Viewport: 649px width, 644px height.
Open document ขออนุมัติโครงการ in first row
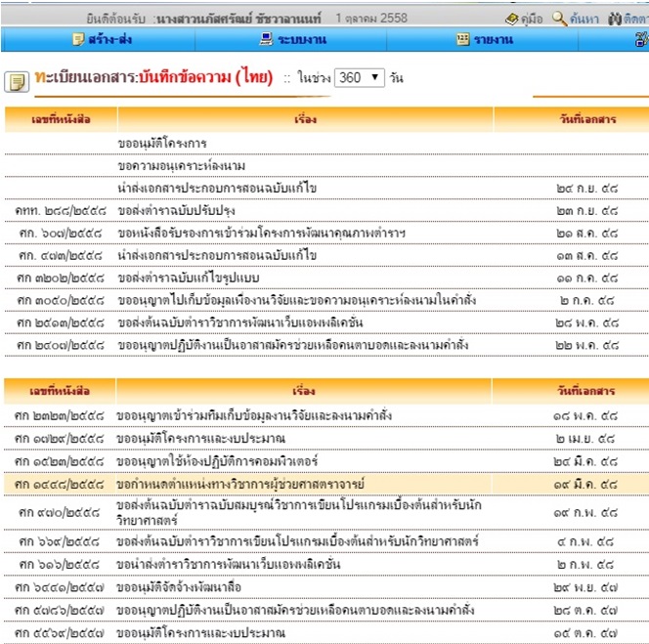161,144
